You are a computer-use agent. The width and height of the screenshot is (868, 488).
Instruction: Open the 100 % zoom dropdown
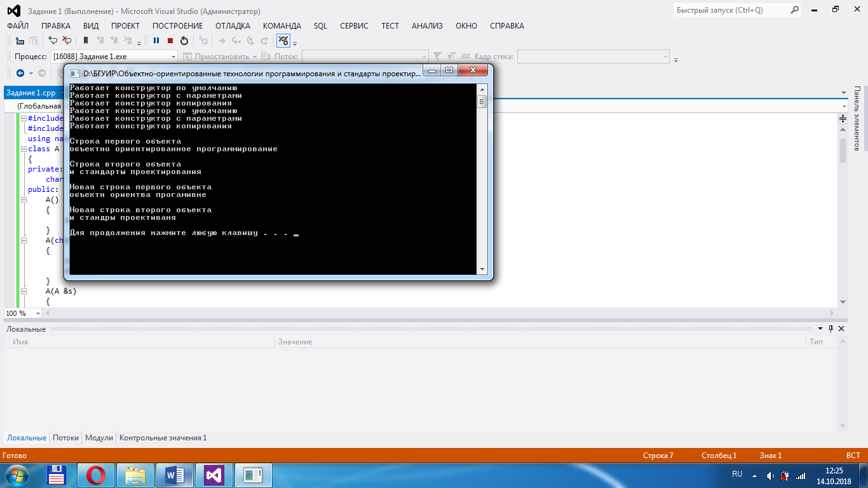click(x=38, y=314)
